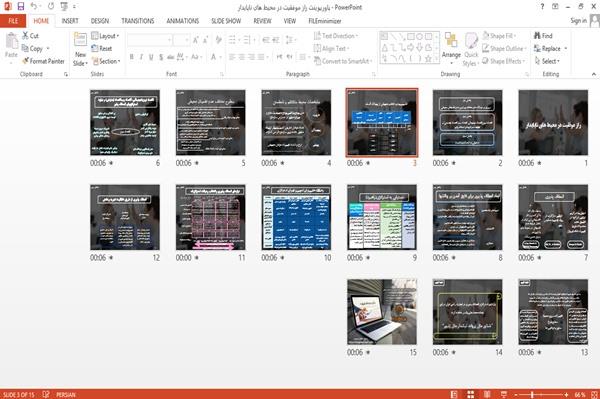Switch to Slide Sorter view icon in status bar
Screen dimensions: 600x399
pyautogui.click(x=471, y=394)
